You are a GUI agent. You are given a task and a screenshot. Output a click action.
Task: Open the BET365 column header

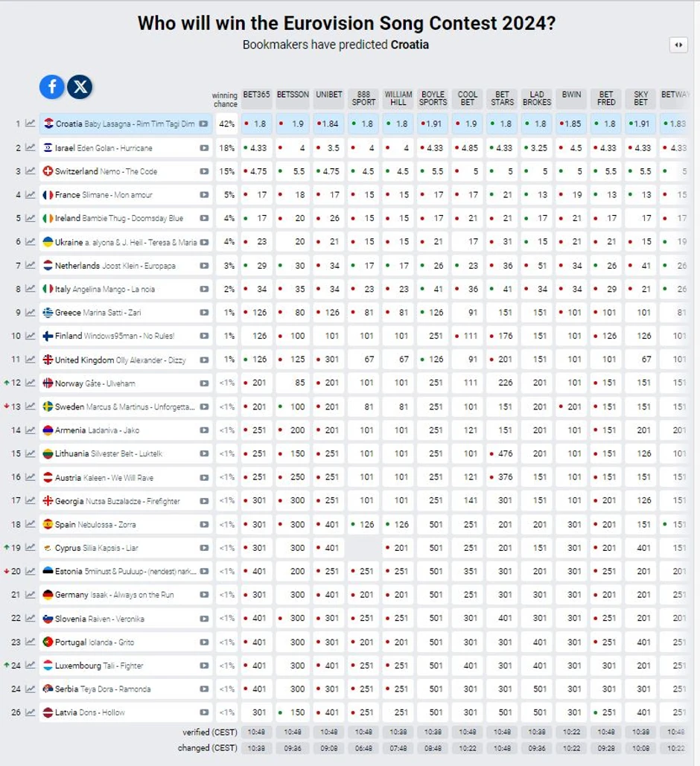(x=256, y=95)
